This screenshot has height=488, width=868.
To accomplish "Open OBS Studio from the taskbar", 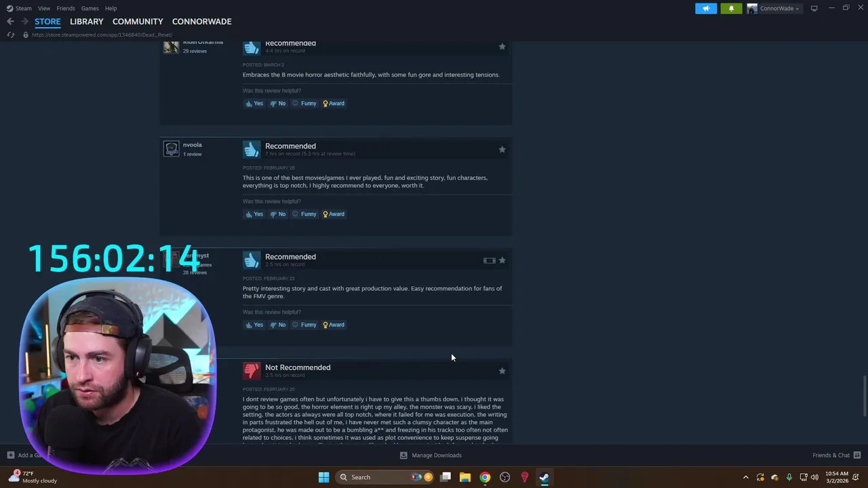I will (505, 477).
